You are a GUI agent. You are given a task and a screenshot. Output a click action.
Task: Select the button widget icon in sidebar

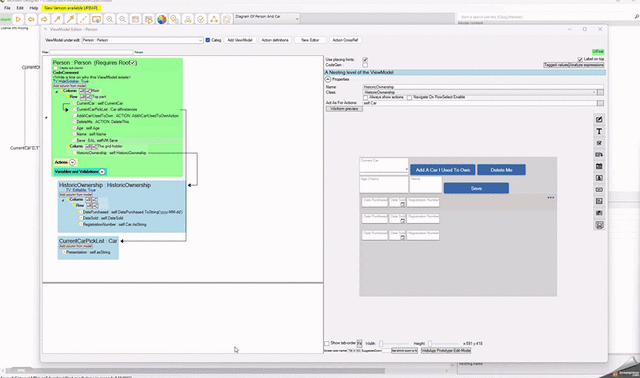point(599,190)
